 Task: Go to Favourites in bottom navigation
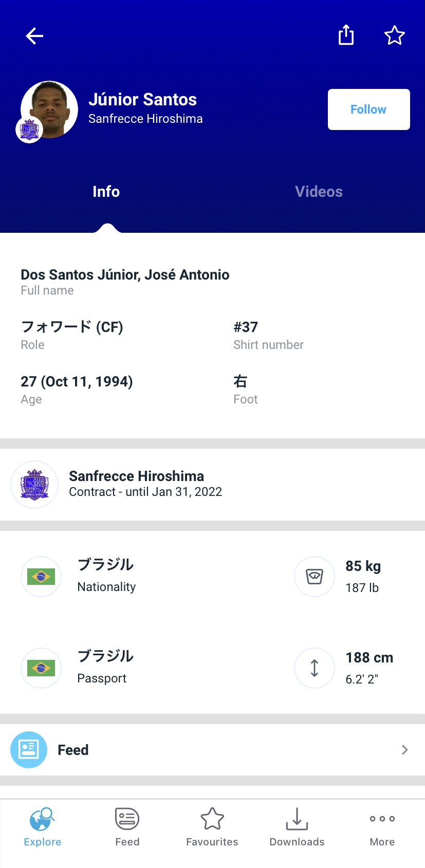[x=212, y=826]
